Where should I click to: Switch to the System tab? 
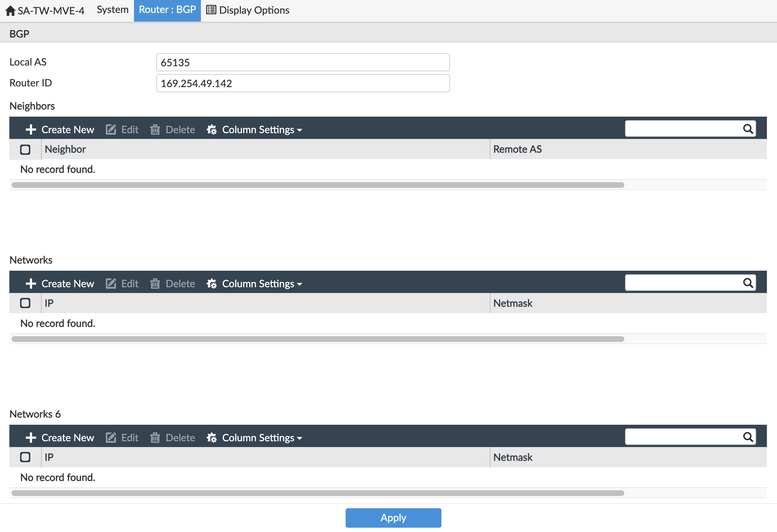pyautogui.click(x=112, y=10)
